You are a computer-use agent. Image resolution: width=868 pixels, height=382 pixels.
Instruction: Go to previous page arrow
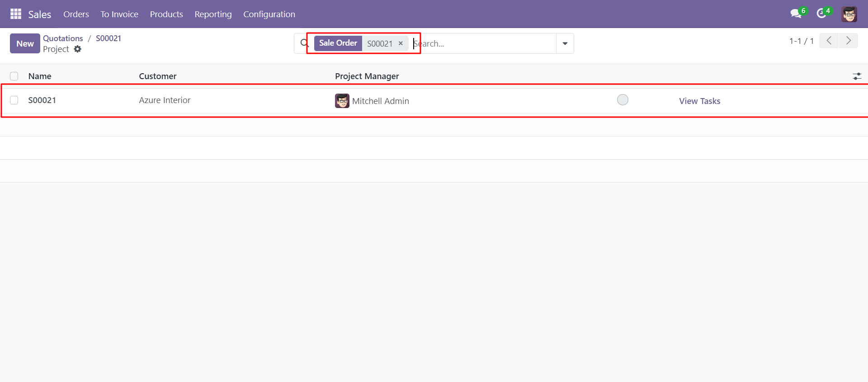829,41
